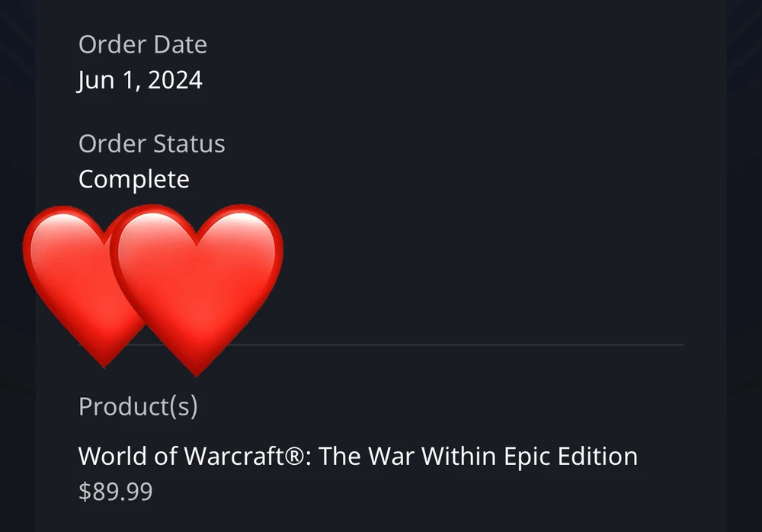Click the 'Product(s)' section heading

pyautogui.click(x=138, y=406)
